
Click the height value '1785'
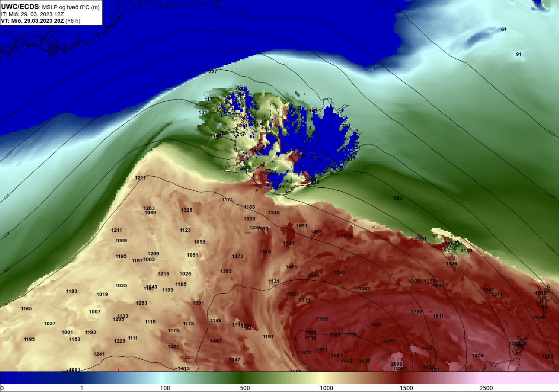click(x=417, y=312)
